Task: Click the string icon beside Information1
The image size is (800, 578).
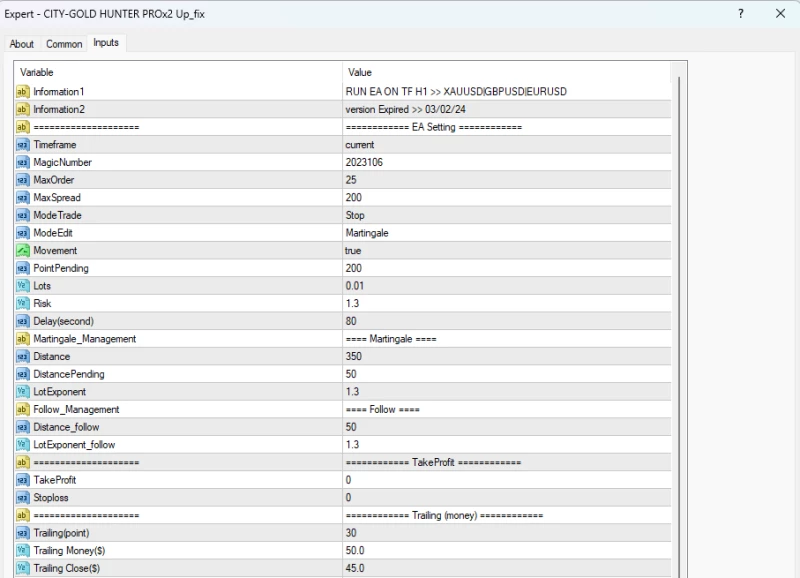Action: 23,91
